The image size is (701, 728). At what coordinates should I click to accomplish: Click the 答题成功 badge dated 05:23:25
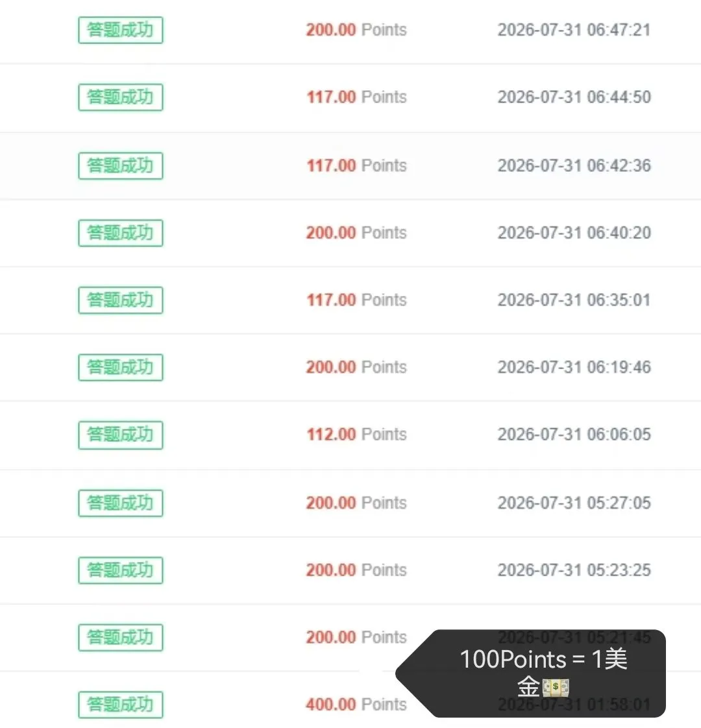coord(120,570)
